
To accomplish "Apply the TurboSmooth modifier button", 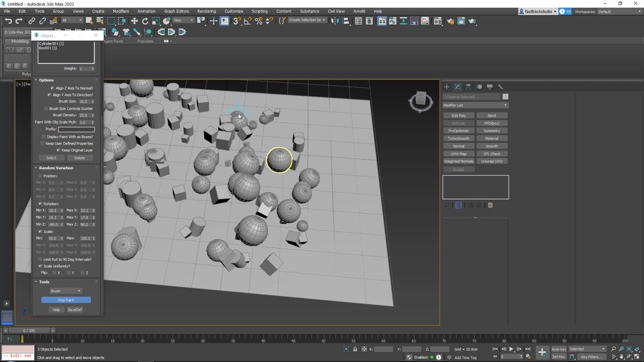I will pos(458,138).
